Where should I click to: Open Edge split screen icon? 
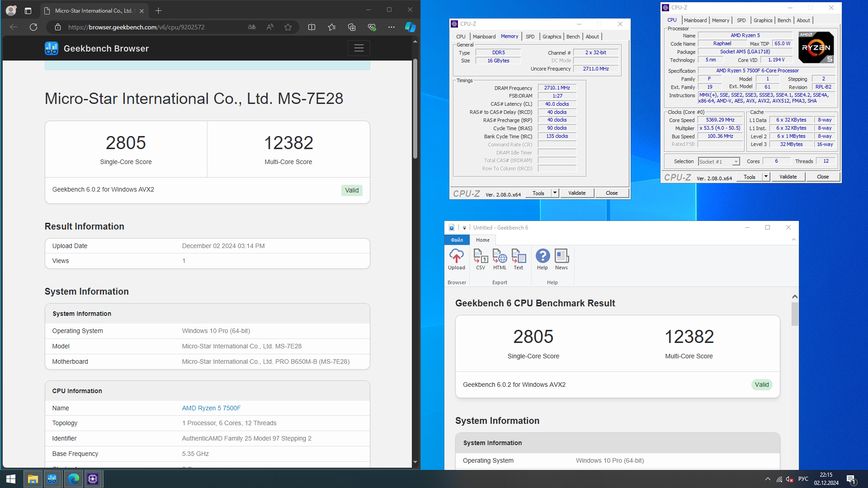click(x=311, y=27)
